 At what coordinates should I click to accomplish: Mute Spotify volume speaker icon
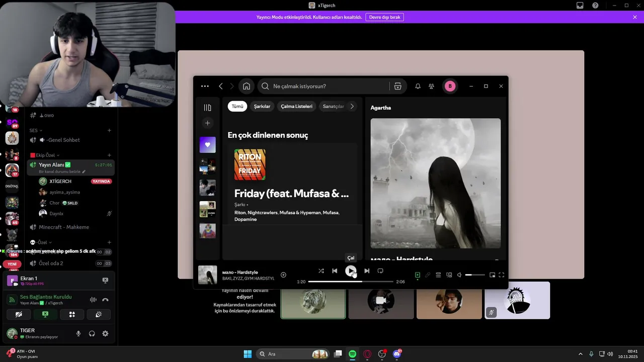pos(459,275)
